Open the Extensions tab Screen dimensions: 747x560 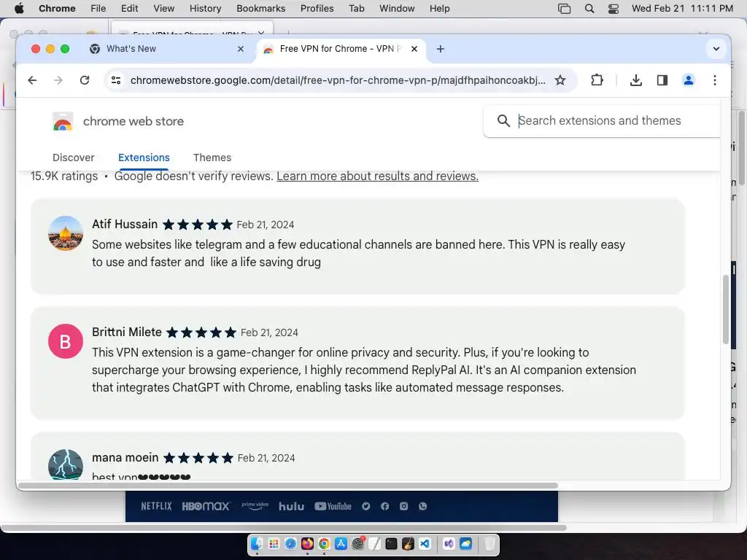[144, 157]
